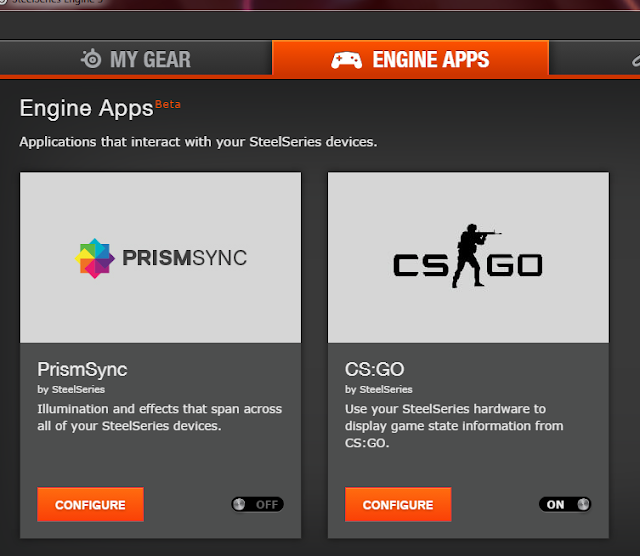Click the Engine Apps page heading
Screen dimensions: 640x556
pyautogui.click(x=87, y=109)
